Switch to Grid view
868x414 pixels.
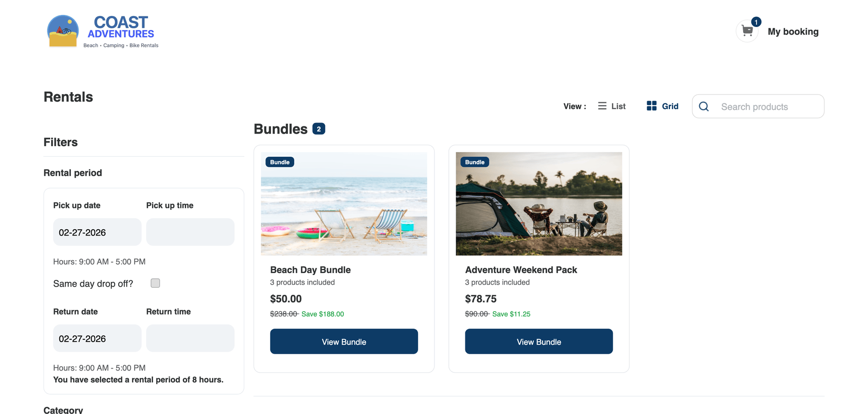(x=662, y=106)
